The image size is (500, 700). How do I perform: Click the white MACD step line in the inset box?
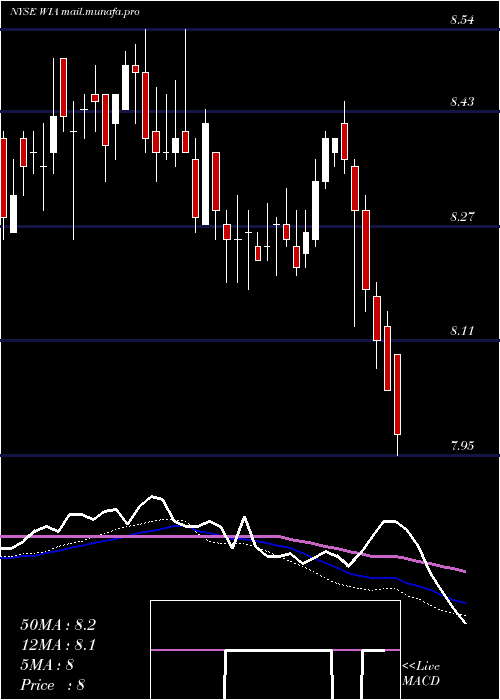point(304,674)
